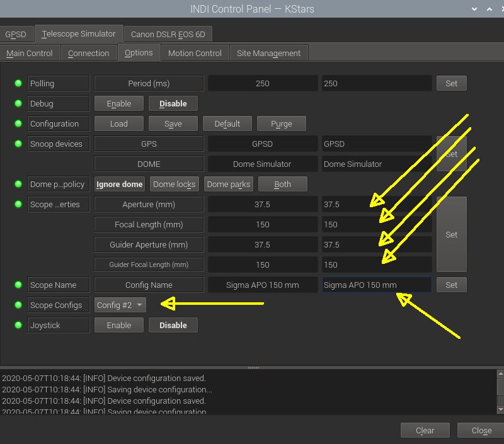504x444 pixels.
Task: Enable Debug mode
Action: pyautogui.click(x=119, y=103)
